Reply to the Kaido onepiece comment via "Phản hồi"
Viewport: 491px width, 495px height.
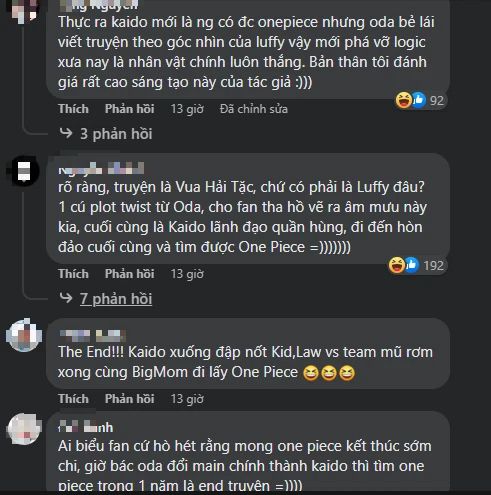pyautogui.click(x=129, y=109)
